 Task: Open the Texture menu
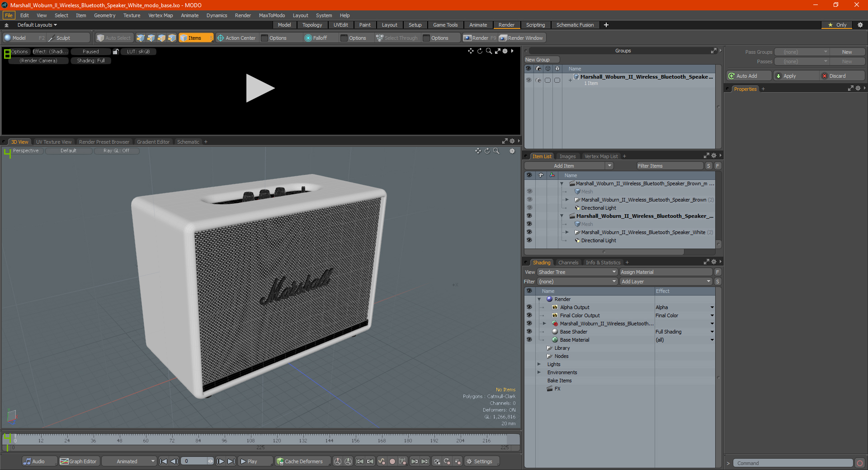(132, 15)
